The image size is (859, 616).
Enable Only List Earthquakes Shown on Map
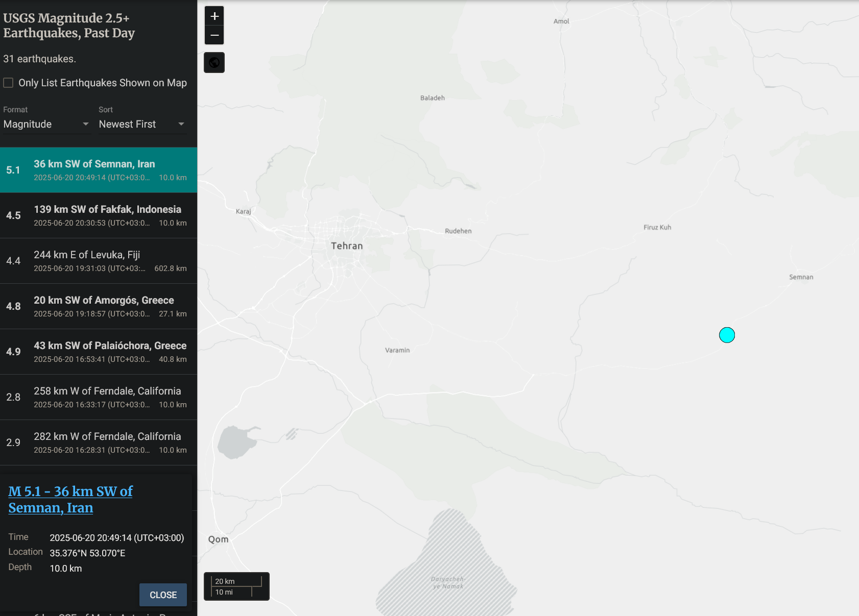tap(8, 83)
